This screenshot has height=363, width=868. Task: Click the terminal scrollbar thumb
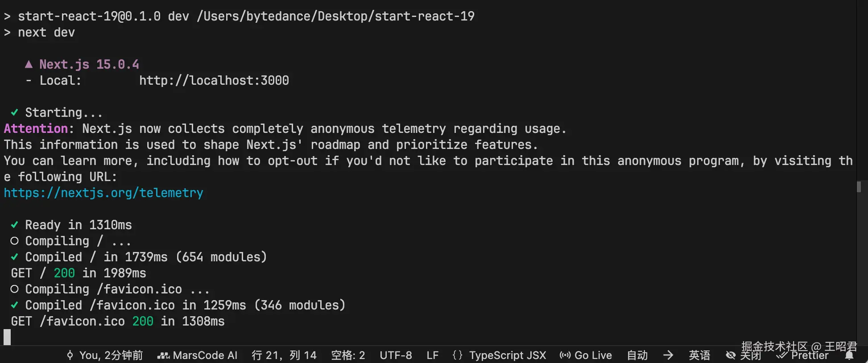click(859, 186)
